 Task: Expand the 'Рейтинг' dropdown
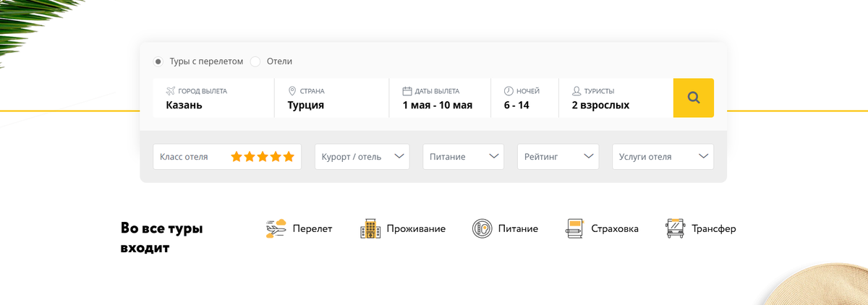[x=558, y=157]
